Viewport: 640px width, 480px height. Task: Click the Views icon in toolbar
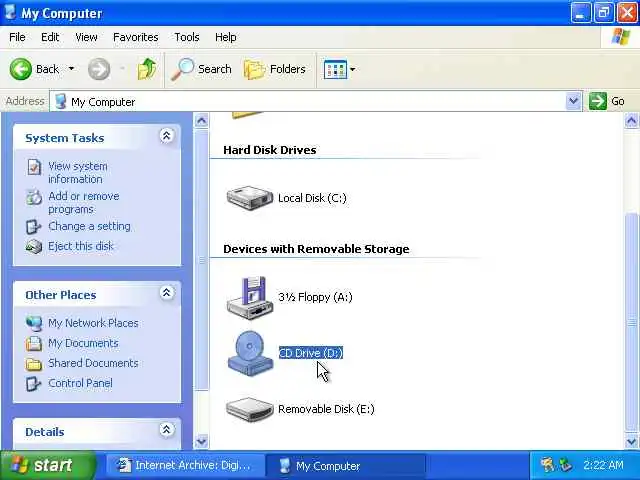click(x=335, y=69)
